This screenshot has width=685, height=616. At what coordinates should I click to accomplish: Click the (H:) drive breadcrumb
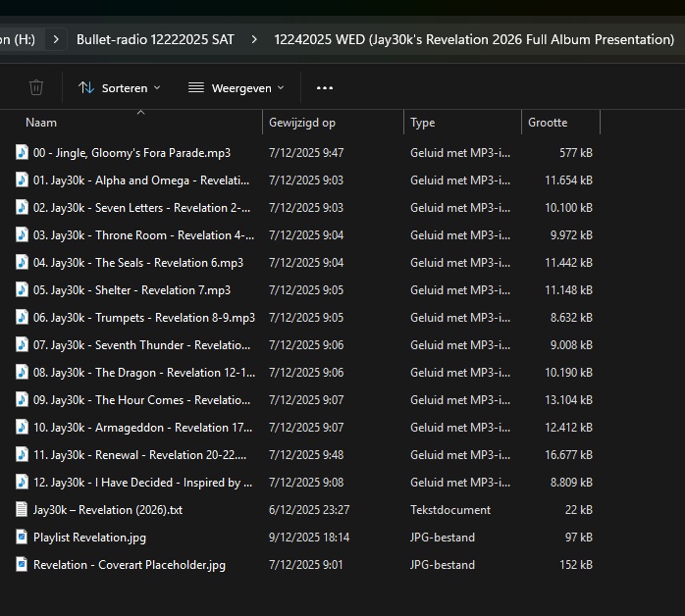[x=18, y=40]
